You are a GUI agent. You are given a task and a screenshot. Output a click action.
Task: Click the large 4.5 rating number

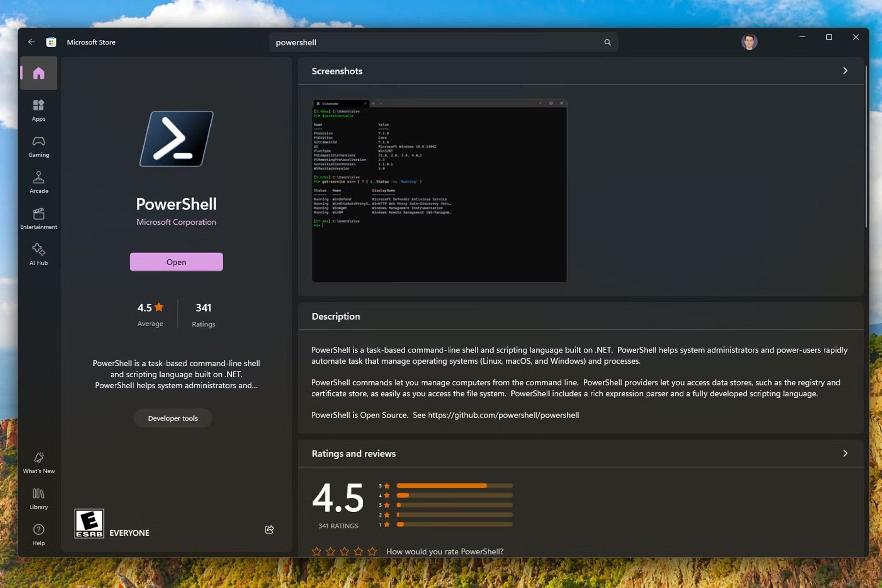tap(338, 498)
